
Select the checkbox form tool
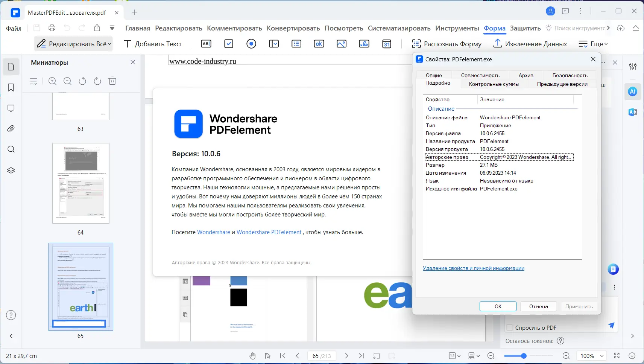click(229, 44)
